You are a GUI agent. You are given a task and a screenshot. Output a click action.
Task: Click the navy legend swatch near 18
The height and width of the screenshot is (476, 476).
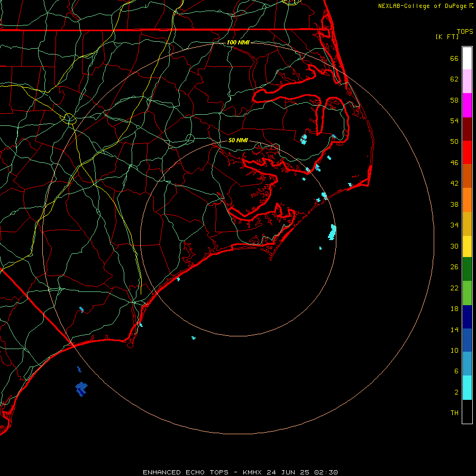click(x=467, y=317)
